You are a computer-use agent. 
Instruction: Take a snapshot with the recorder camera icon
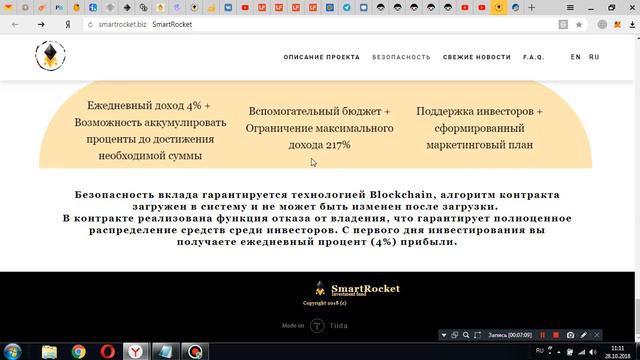570,335
